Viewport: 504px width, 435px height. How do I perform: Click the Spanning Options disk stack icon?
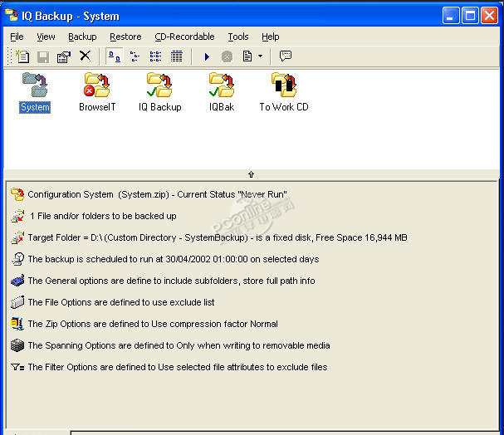(17, 345)
